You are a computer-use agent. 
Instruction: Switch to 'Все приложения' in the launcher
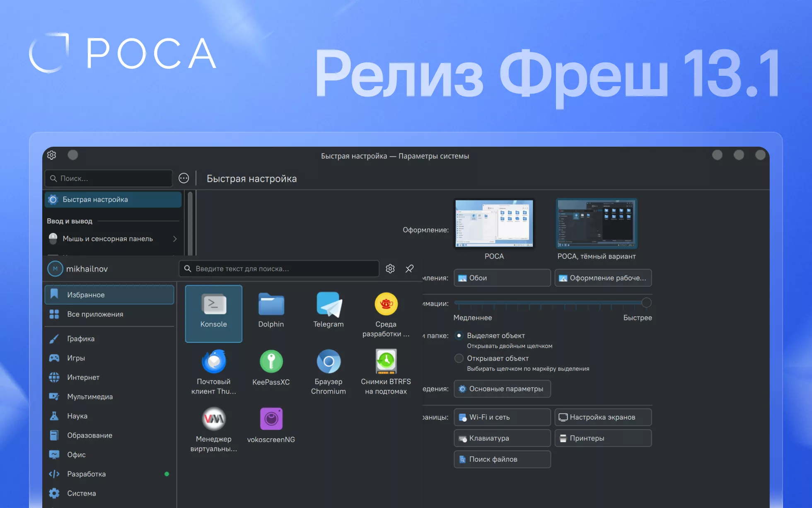pos(95,314)
